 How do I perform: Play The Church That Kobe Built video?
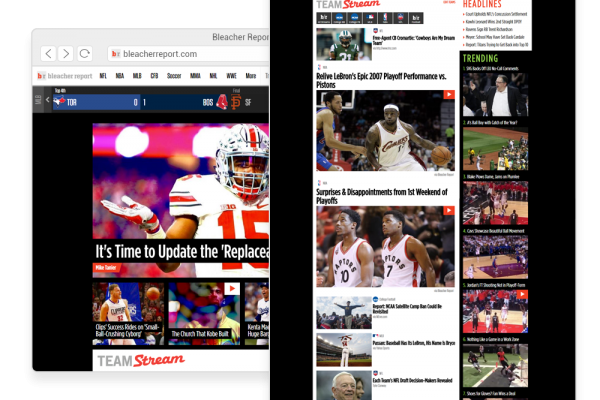[x=232, y=288]
